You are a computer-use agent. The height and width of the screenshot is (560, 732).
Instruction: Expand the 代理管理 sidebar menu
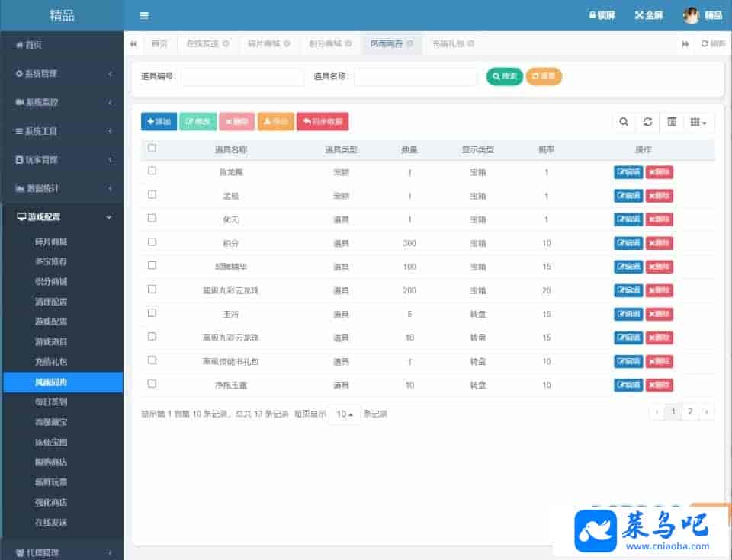point(63,552)
